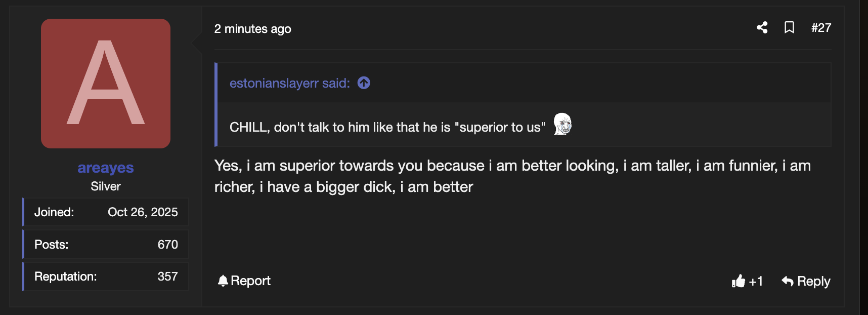Bookmark this post with the bookmark icon
The image size is (868, 315).
789,28
